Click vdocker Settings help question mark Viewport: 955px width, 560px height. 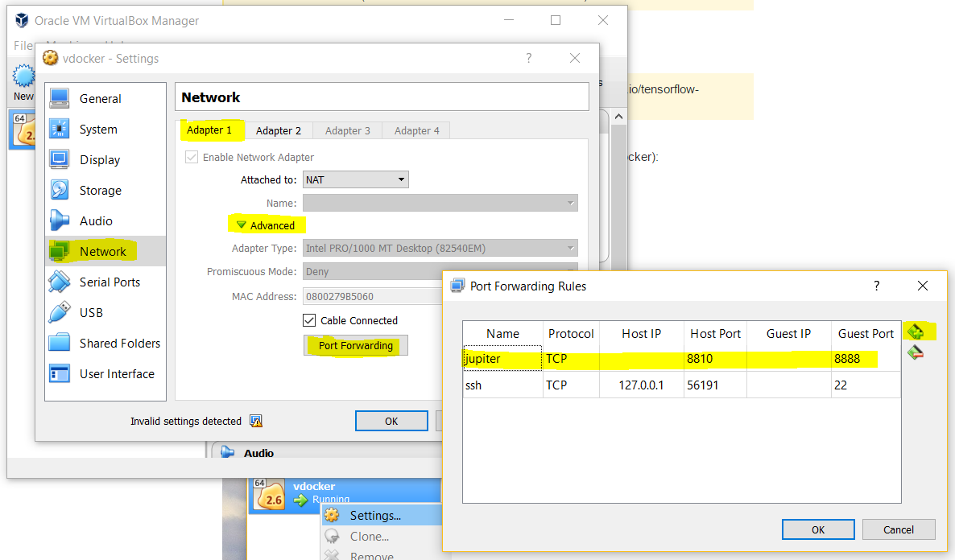[529, 58]
